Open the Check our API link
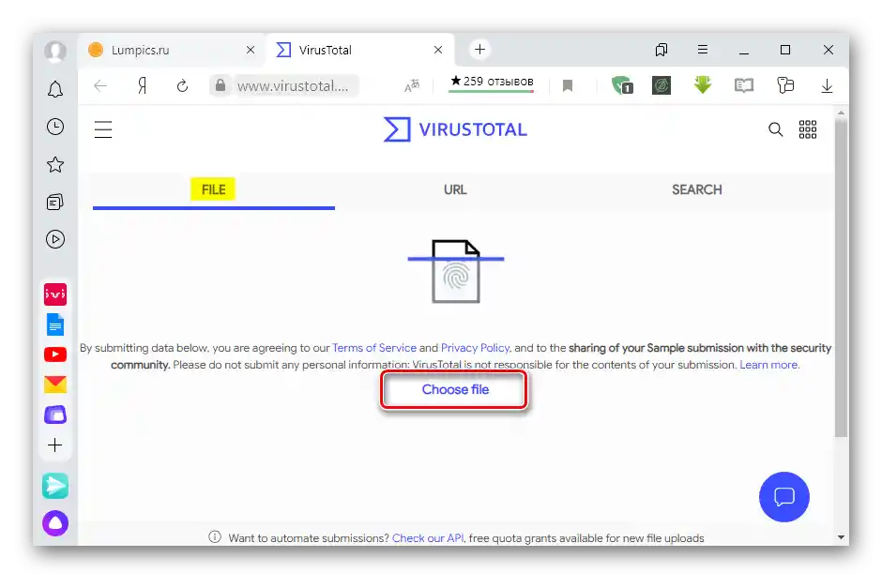This screenshot has width=882, height=588. (x=428, y=538)
